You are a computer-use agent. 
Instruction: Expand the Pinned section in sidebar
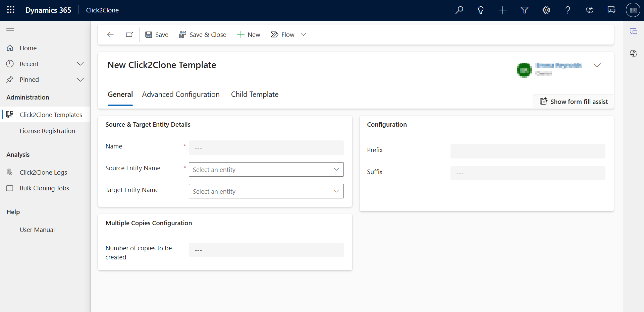80,79
